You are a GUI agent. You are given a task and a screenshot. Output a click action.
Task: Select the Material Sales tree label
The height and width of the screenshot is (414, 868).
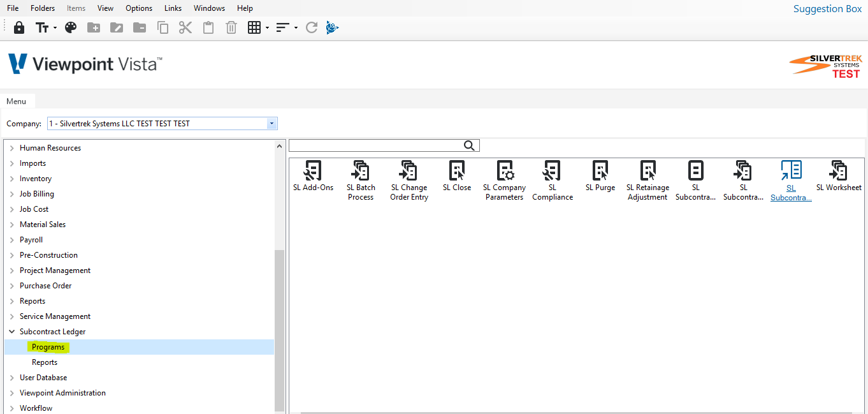(43, 225)
